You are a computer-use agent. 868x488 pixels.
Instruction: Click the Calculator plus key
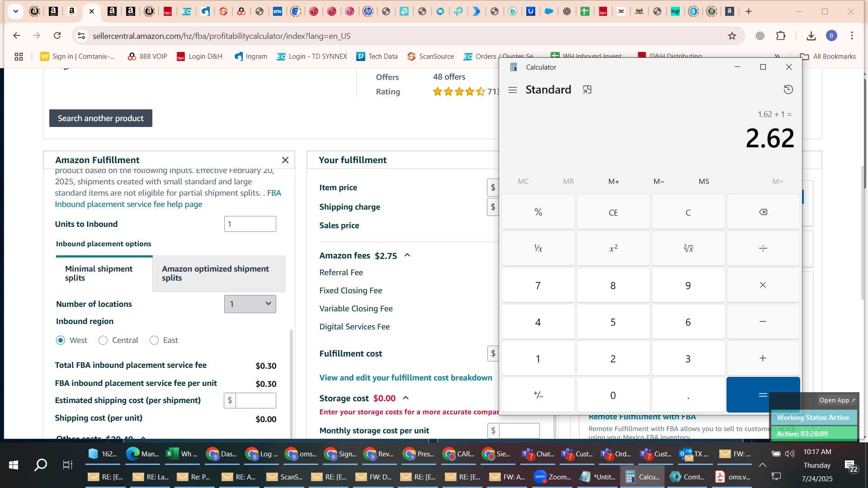point(763,358)
